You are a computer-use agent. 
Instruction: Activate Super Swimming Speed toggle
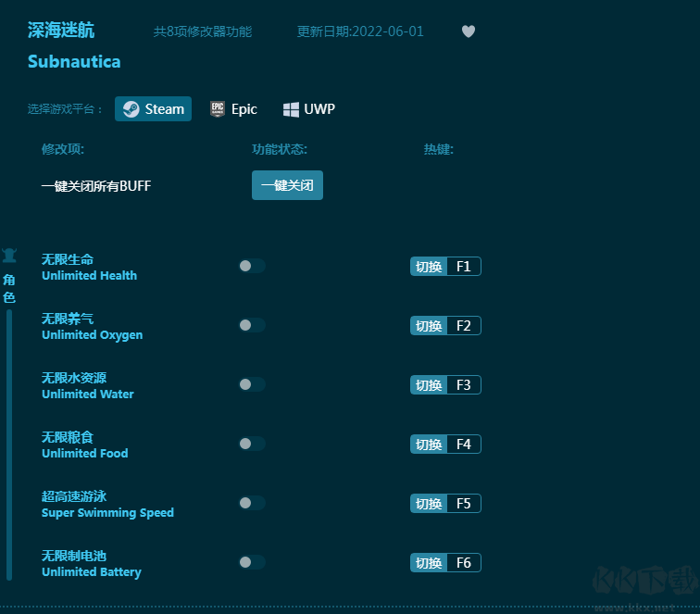click(x=252, y=503)
